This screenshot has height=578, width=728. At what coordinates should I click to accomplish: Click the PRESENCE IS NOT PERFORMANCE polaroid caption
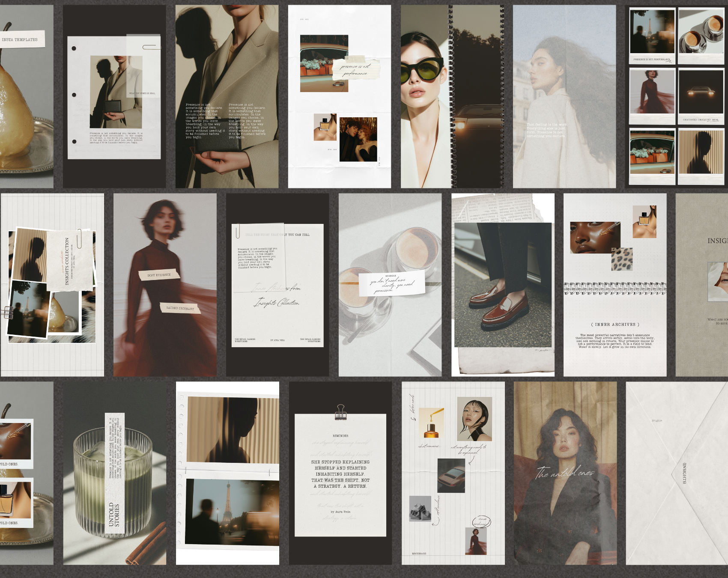[652, 60]
